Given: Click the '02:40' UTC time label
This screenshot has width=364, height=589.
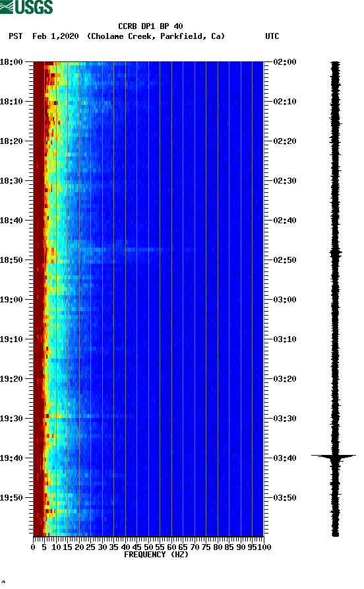Looking at the screenshot, I should pyautogui.click(x=285, y=221).
